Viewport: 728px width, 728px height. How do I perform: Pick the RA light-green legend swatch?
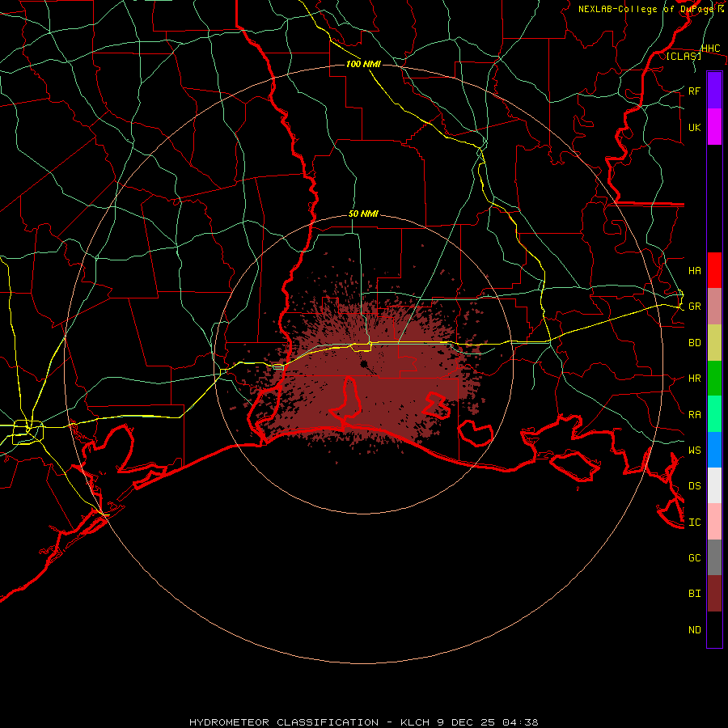714,414
